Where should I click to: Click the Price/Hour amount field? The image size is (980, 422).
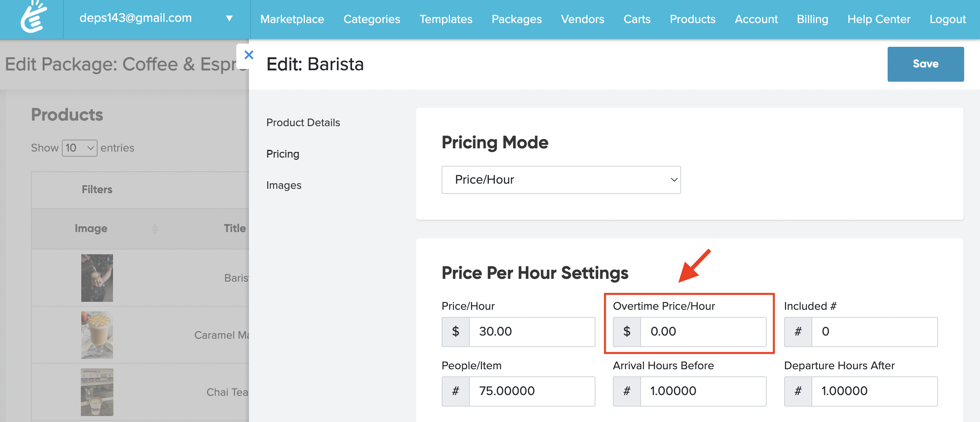pos(532,332)
